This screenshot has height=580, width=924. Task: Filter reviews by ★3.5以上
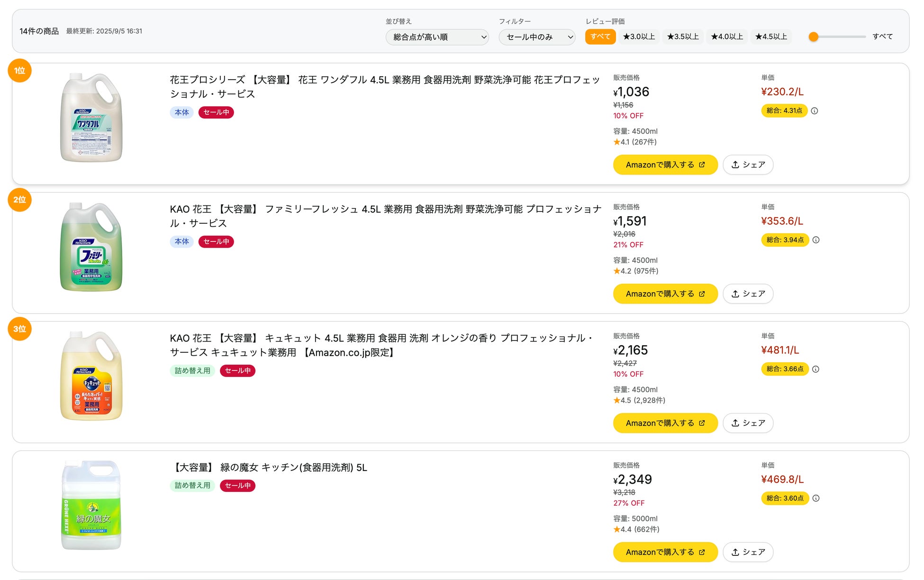pyautogui.click(x=683, y=37)
